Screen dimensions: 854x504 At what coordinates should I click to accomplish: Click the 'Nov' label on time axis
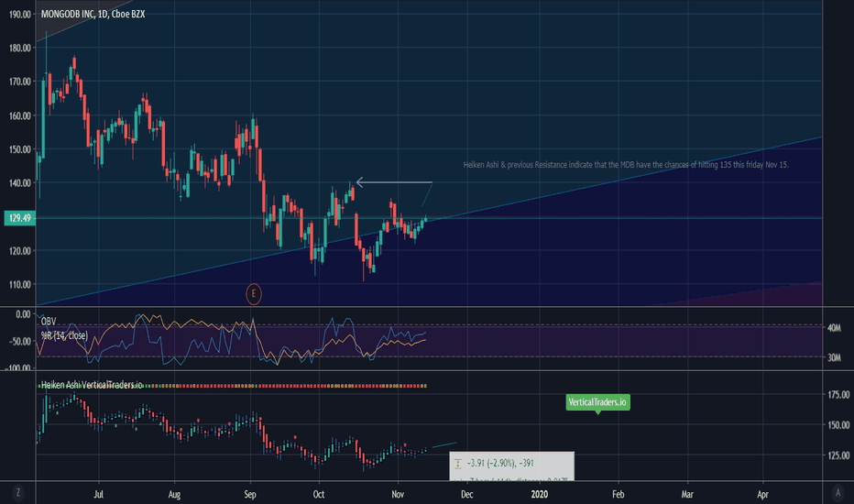pos(398,494)
